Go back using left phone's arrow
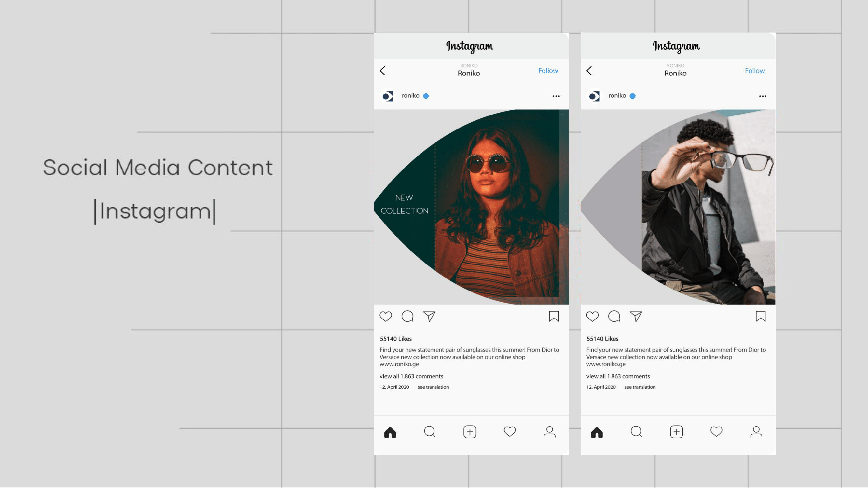The image size is (868, 488). [x=382, y=71]
